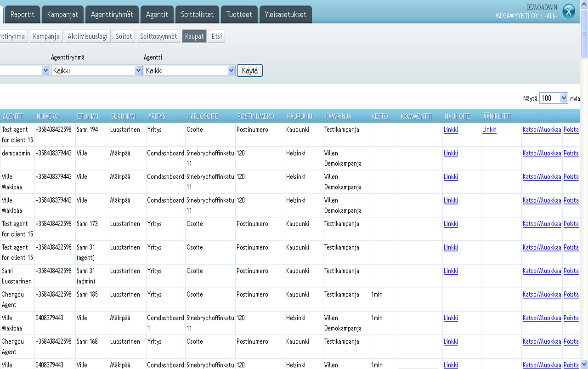Screen dimensions: 588x369
Task: Open the Kampanjat tab
Action: [62, 14]
